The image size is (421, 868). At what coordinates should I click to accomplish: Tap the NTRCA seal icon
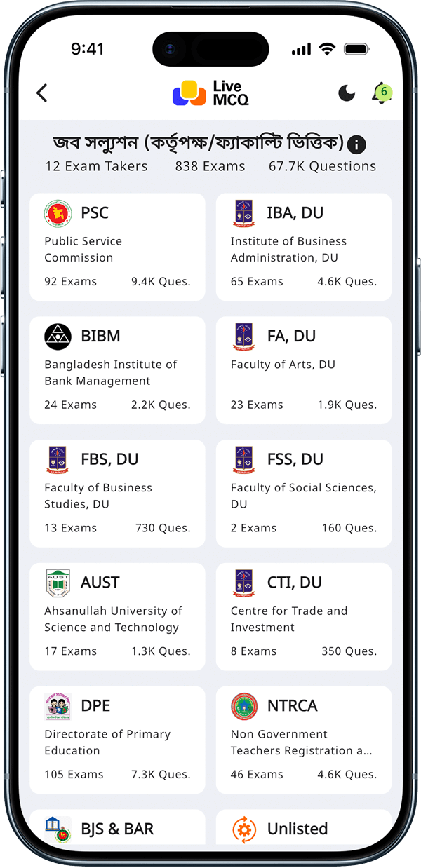point(243,706)
